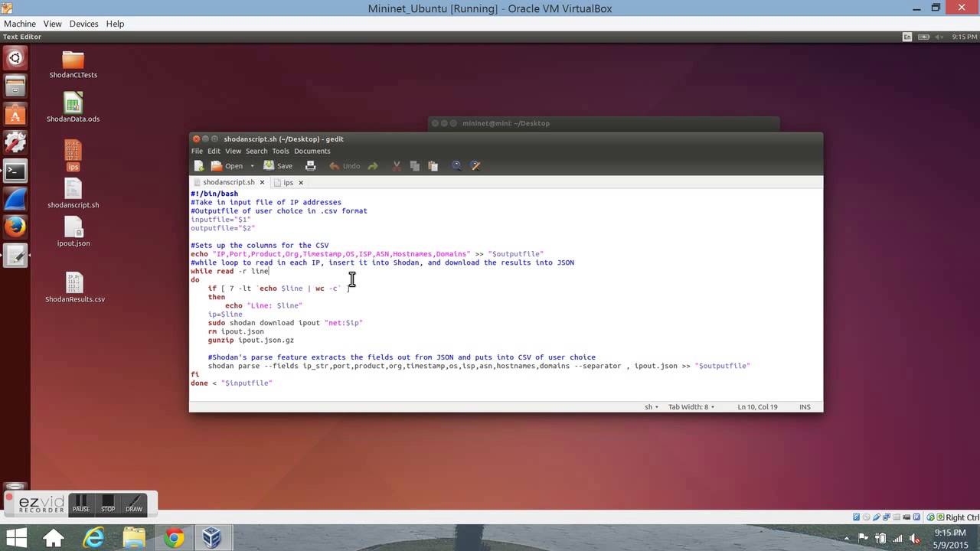
Task: Click the Copy icon in gedit toolbar
Action: click(x=414, y=166)
